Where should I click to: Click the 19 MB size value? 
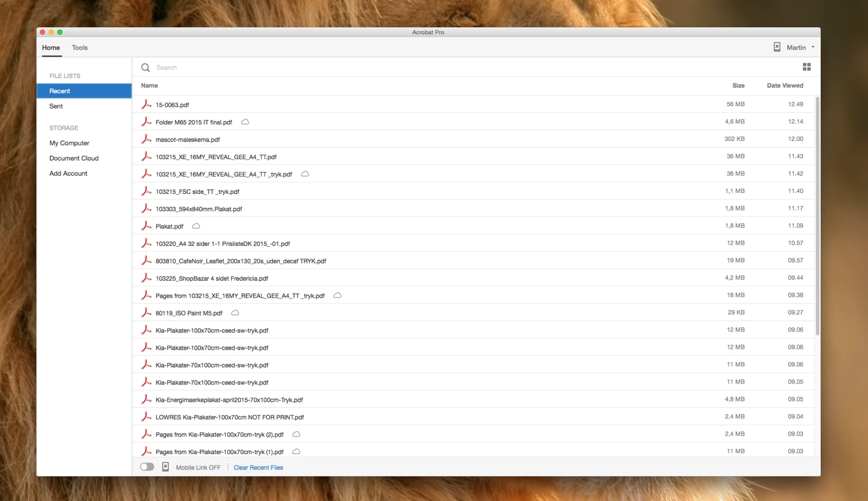click(x=736, y=260)
